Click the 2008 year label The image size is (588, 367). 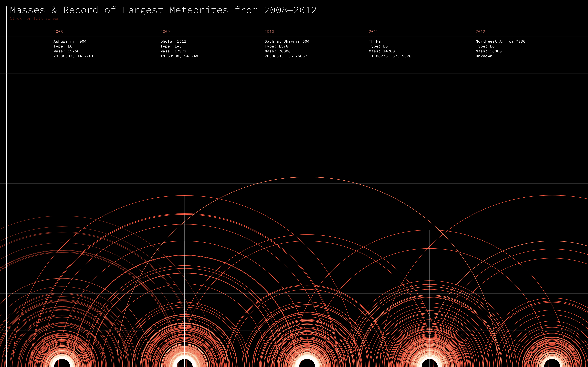click(58, 32)
